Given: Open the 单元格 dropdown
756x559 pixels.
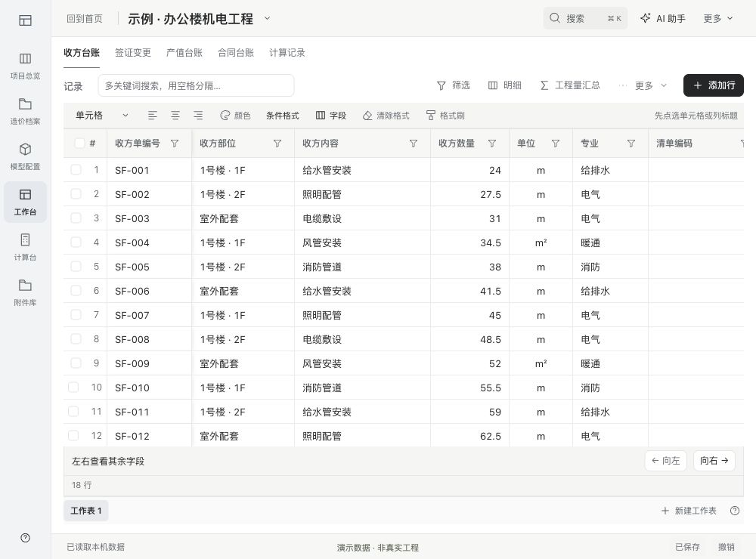Looking at the screenshot, I should tap(102, 115).
